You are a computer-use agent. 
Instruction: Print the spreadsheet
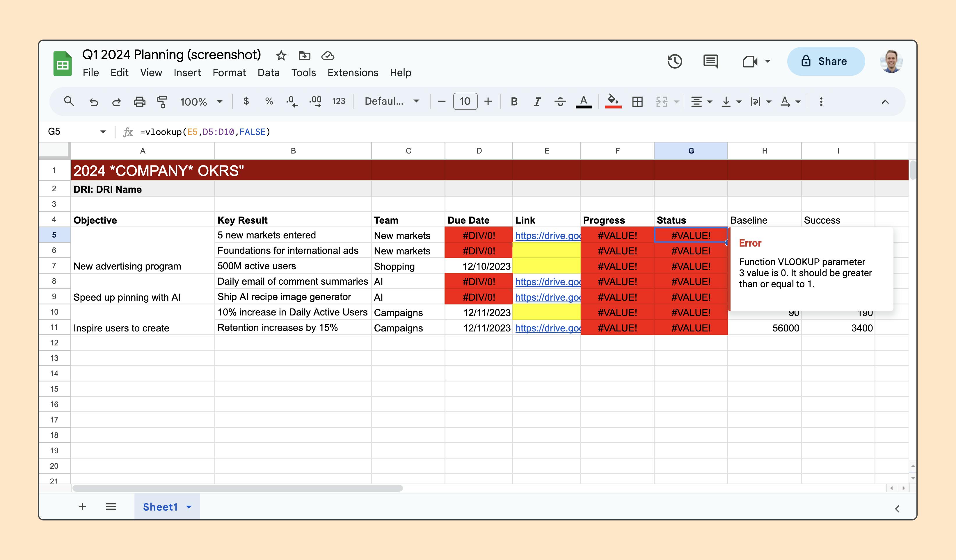tap(139, 101)
